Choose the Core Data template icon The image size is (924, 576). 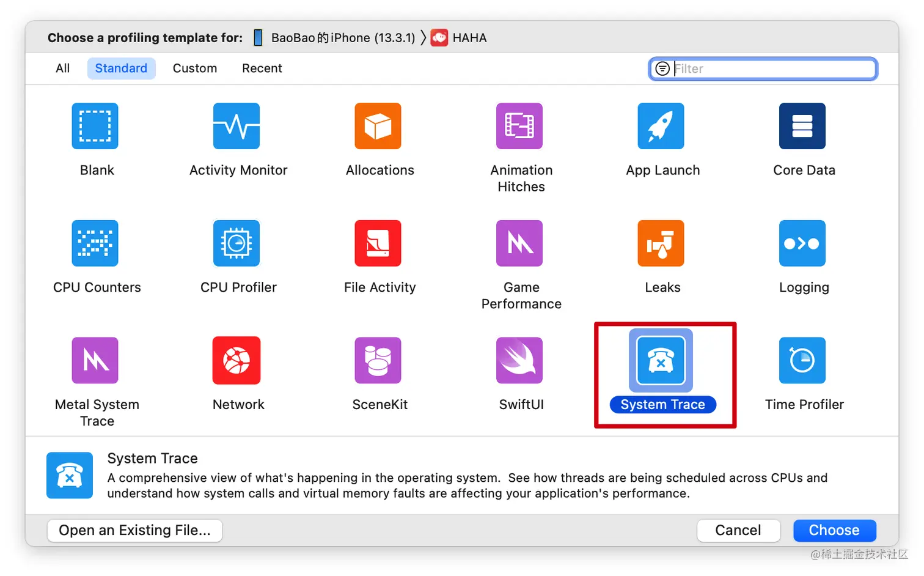[x=802, y=126]
